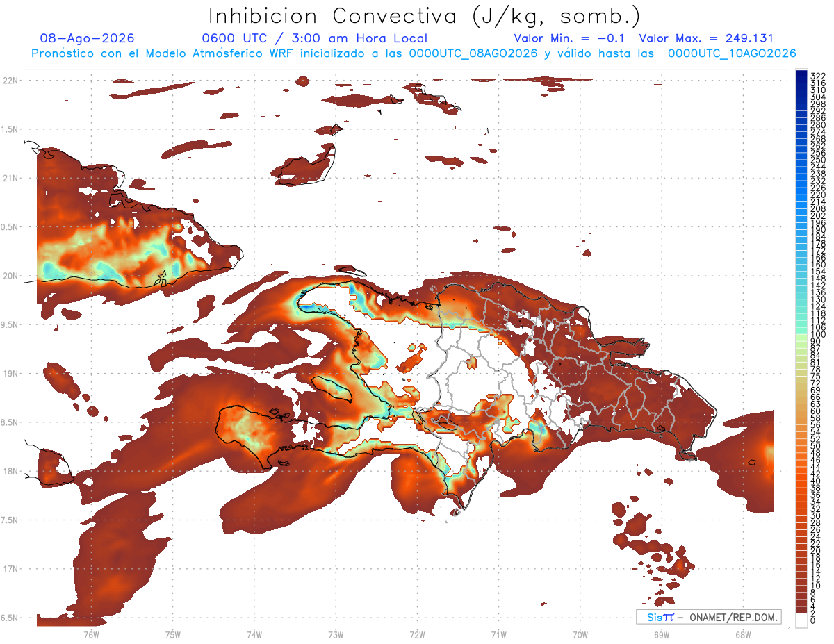Click the 21N latitude label
The width and height of the screenshot is (834, 644).
click(x=11, y=178)
